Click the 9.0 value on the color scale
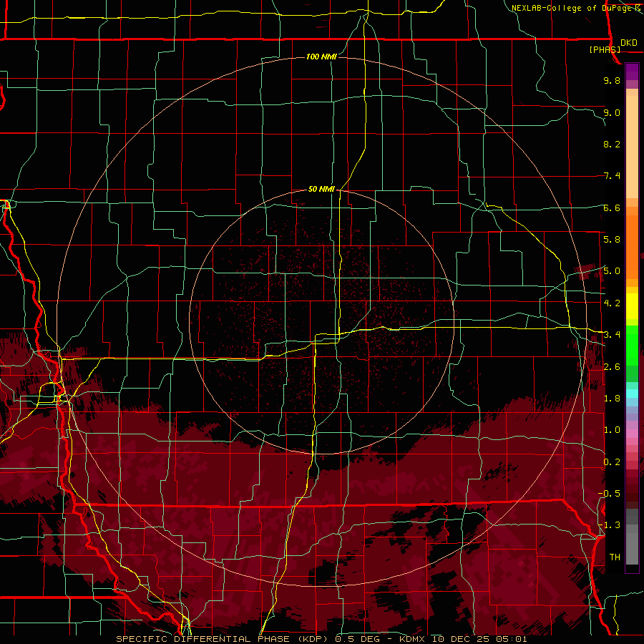Screen dimensions: 644x644 (x=612, y=112)
